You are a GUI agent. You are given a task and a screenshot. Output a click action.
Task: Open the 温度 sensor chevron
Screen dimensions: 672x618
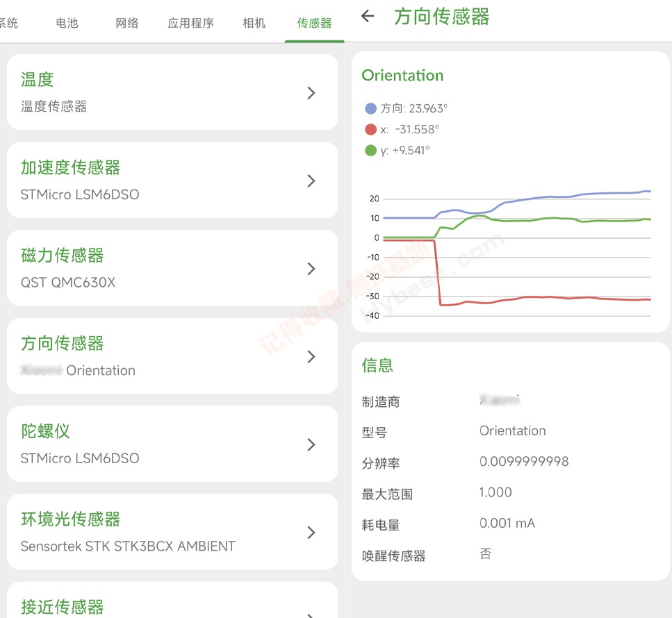[x=311, y=93]
